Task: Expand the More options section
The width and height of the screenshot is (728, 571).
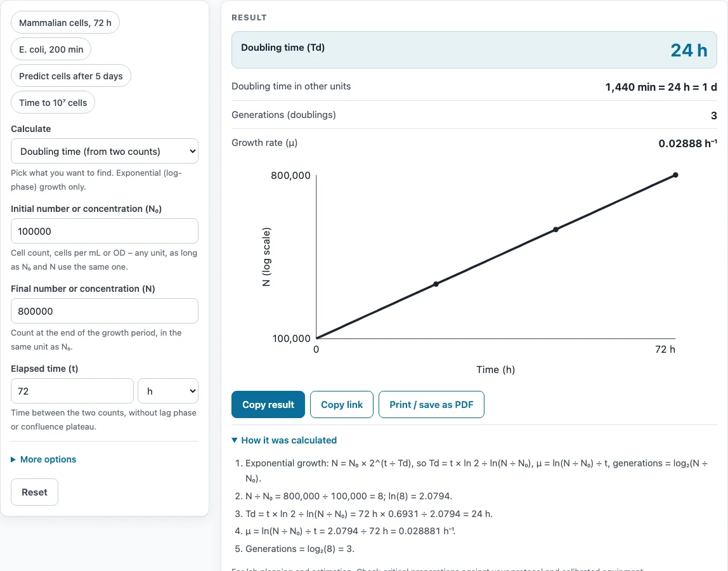Action: pos(44,459)
